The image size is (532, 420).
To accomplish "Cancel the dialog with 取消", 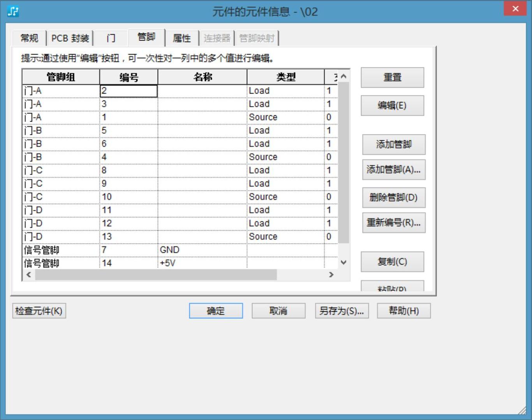I will click(278, 311).
